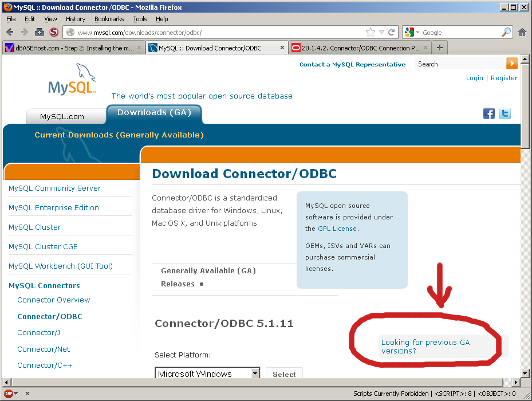532x401 pixels.
Task: Open a new tab with plus button
Action: coord(440,48)
